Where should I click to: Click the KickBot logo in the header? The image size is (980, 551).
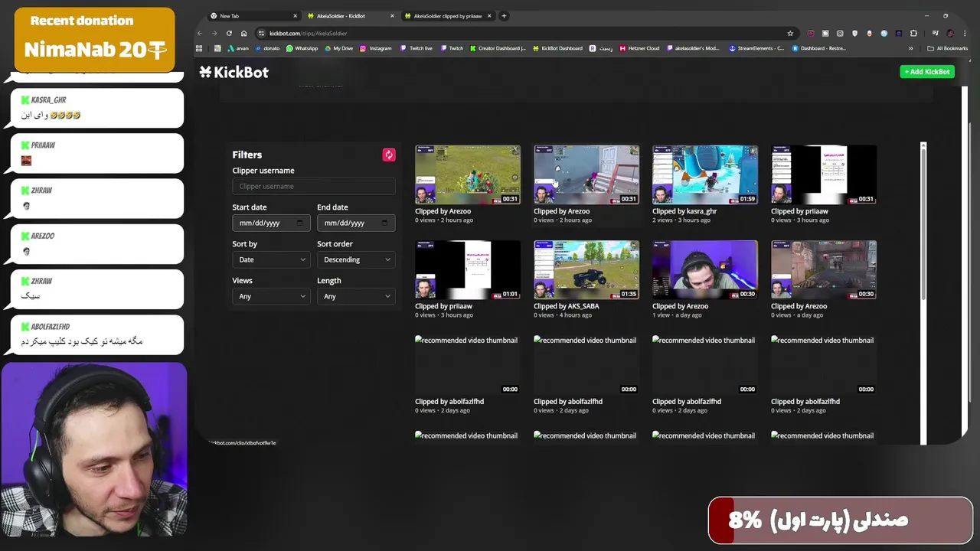click(234, 72)
